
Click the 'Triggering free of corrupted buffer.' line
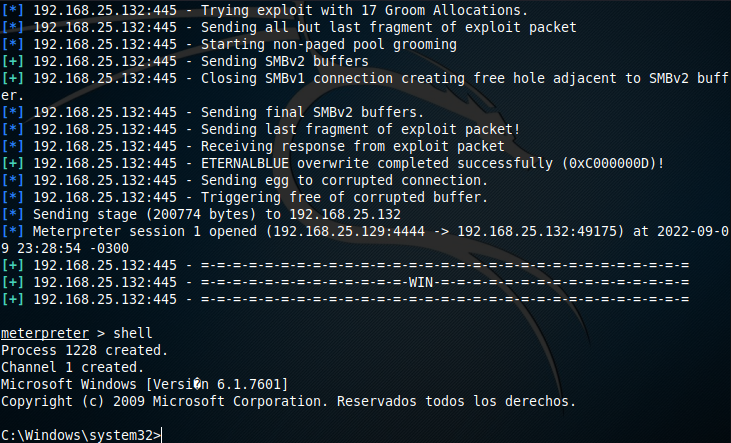pyautogui.click(x=245, y=197)
